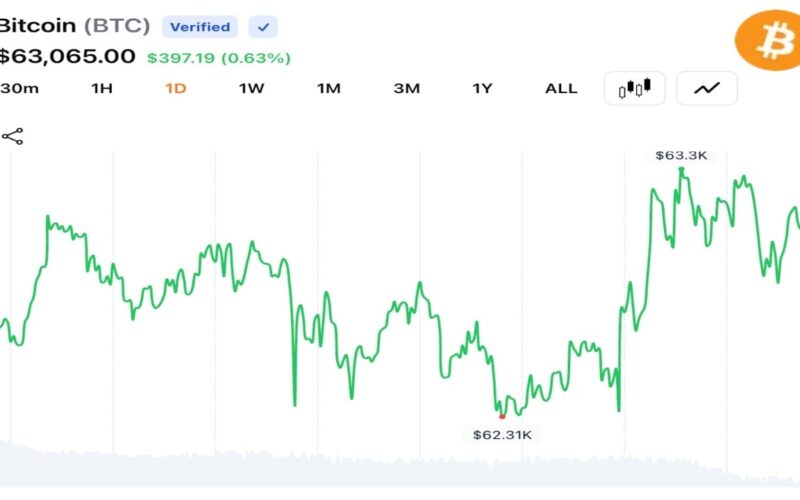Click the Bitcoin (BTC) title
800x500 pixels.
pyautogui.click(x=74, y=25)
